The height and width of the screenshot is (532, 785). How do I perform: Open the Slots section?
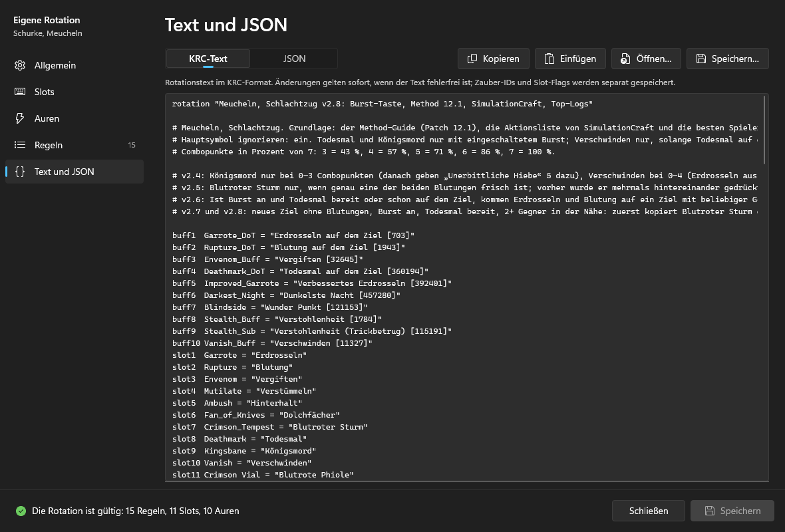[x=74, y=92]
